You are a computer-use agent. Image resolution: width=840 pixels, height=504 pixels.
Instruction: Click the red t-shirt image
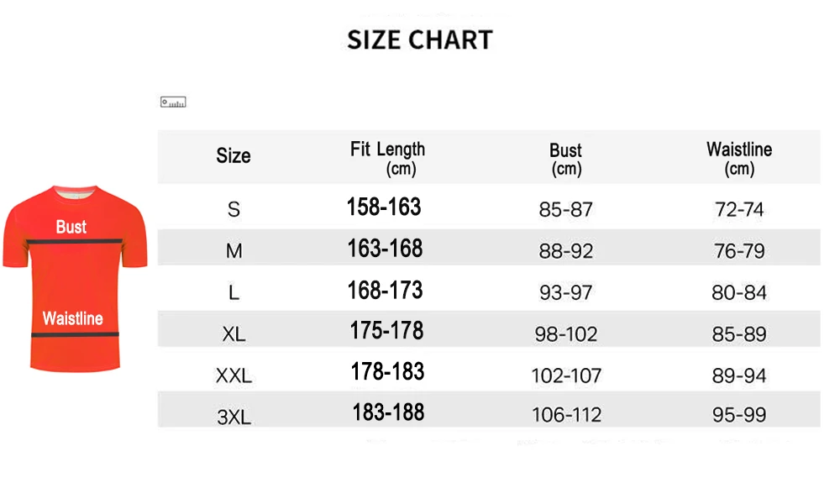[x=75, y=279]
